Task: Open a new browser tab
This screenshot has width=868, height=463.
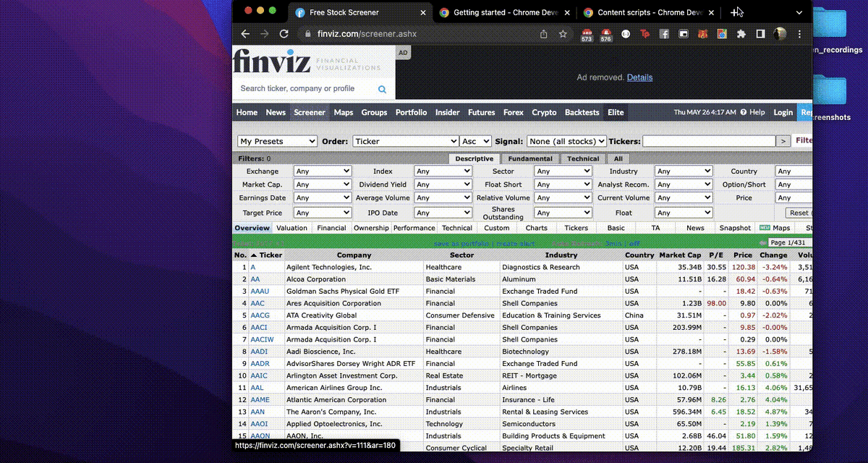Action: [x=736, y=12]
